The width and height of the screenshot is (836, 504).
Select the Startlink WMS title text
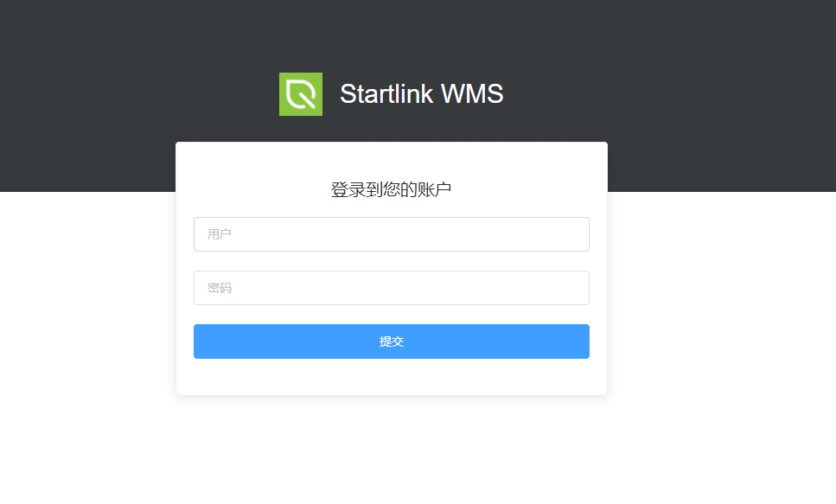[x=422, y=94]
